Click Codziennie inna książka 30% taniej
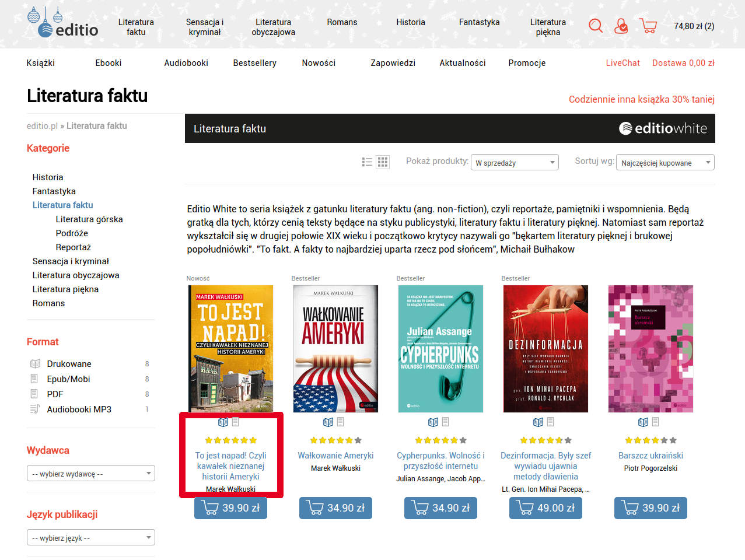 coord(642,99)
